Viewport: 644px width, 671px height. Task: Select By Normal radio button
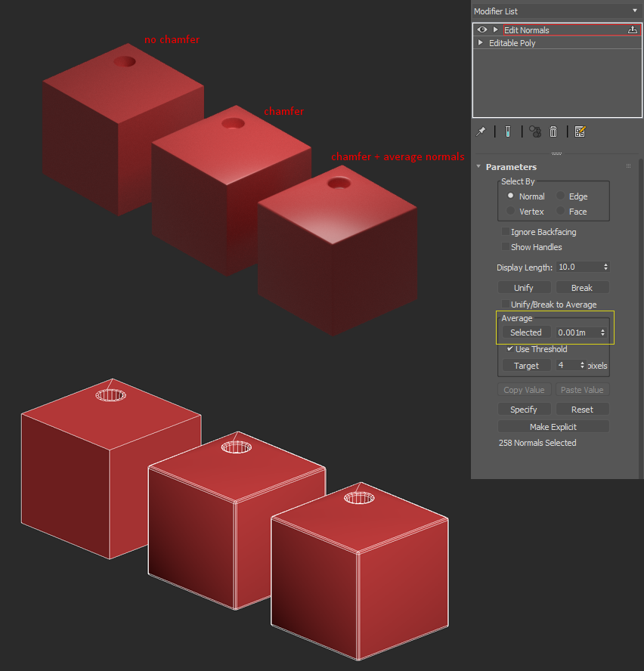pyautogui.click(x=510, y=196)
